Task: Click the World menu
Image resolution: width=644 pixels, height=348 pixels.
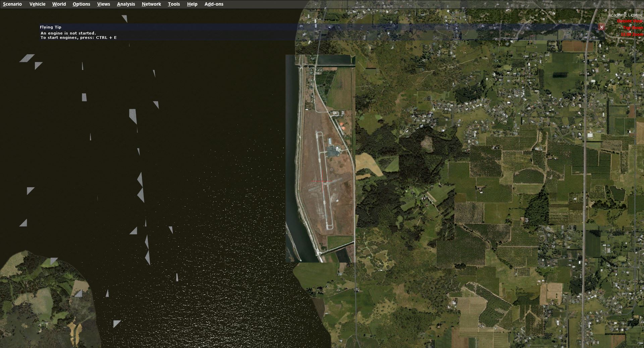Action: click(x=59, y=4)
